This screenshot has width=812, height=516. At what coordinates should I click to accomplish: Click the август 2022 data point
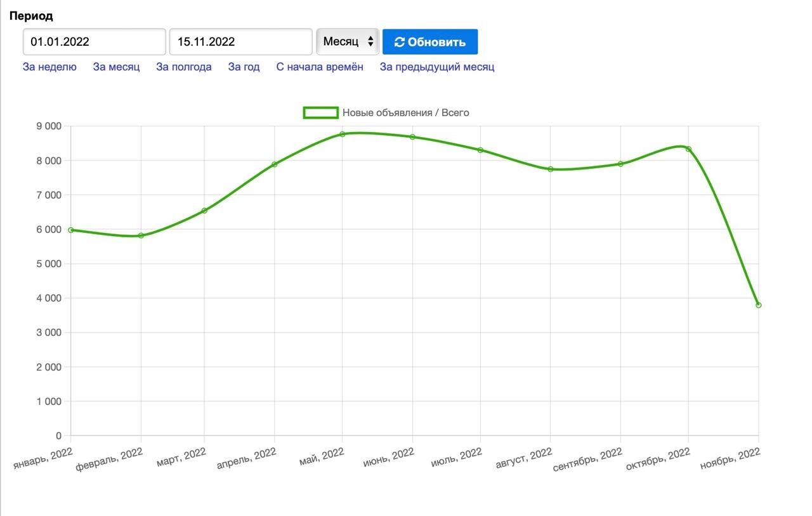pyautogui.click(x=550, y=169)
